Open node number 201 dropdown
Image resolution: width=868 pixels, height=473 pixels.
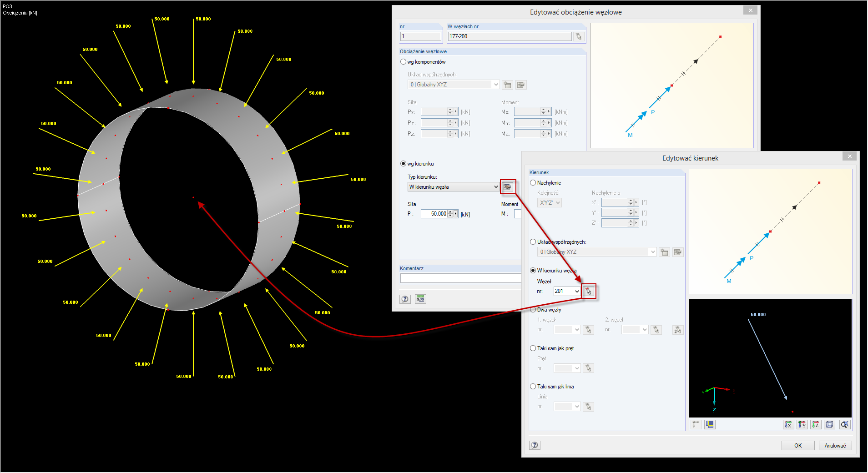(x=577, y=292)
